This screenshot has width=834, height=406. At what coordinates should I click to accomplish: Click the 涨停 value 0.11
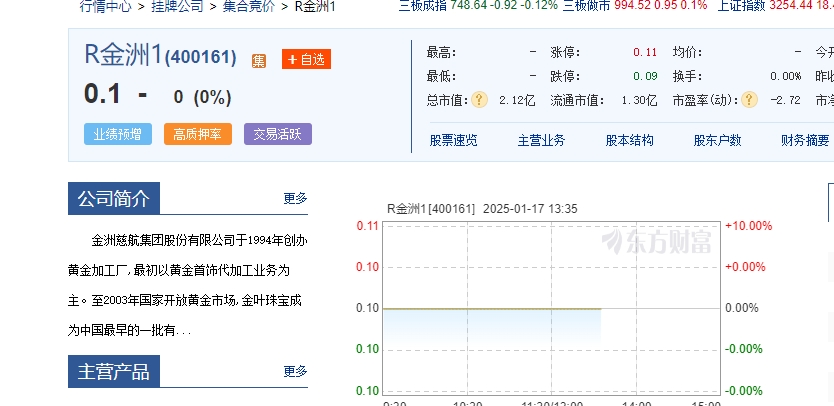coord(645,53)
